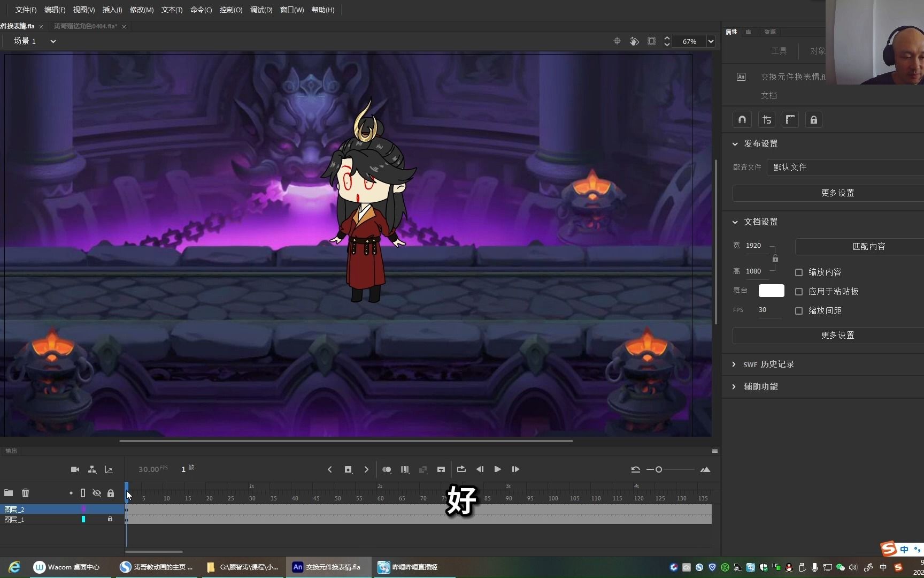924x578 pixels.
Task: Click the An document icon in properties
Action: [x=741, y=77]
